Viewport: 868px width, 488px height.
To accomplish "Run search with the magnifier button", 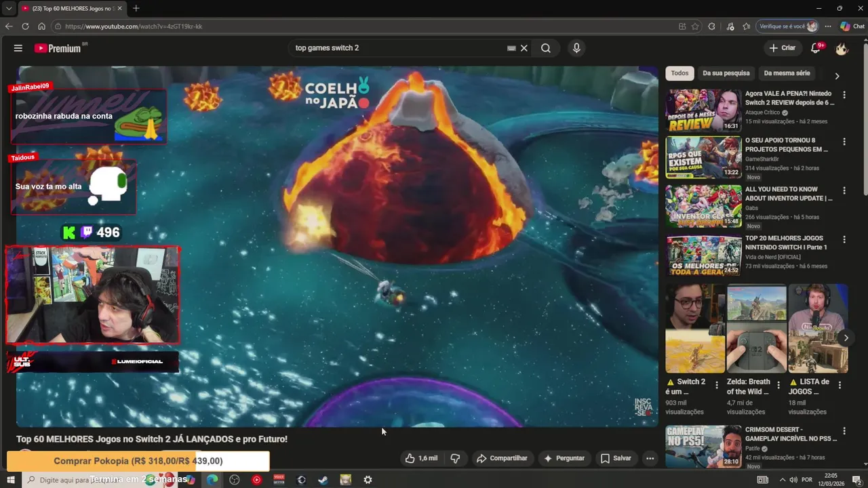I will coord(546,48).
